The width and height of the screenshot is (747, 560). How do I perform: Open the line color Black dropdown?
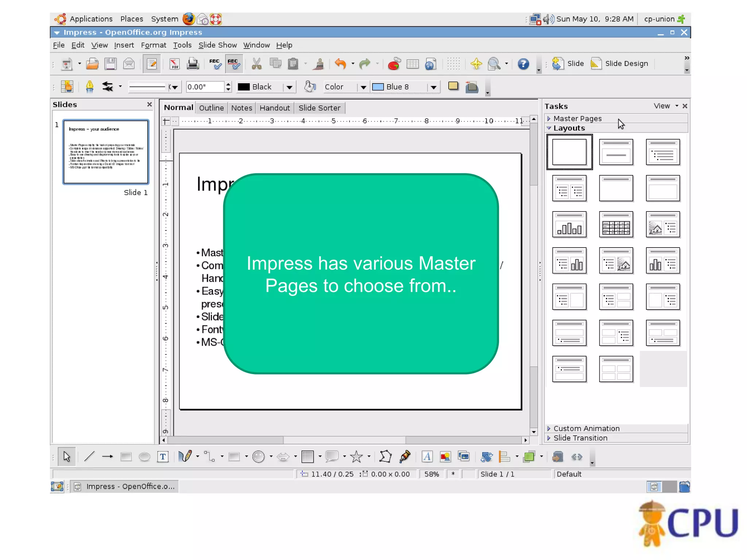(289, 87)
